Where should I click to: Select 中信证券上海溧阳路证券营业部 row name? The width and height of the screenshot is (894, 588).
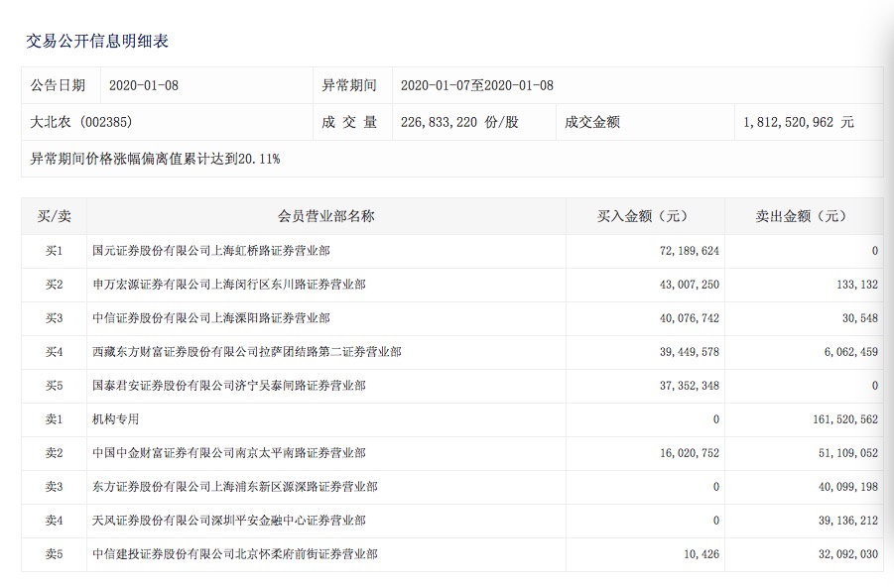(211, 318)
